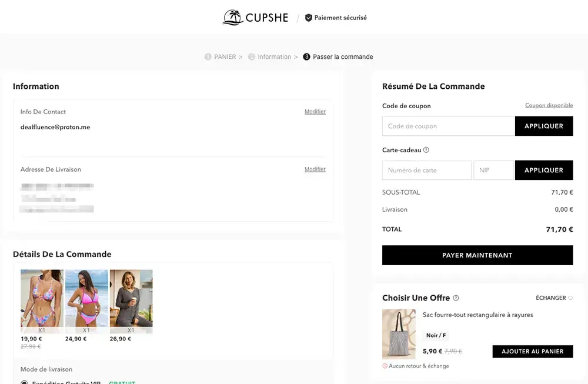The image size is (588, 384).
Task: Click the Mode de livraison heading
Action: 46,369
